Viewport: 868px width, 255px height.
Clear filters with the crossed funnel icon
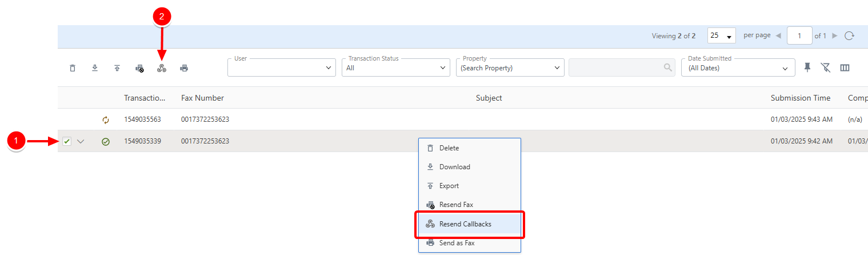826,67
